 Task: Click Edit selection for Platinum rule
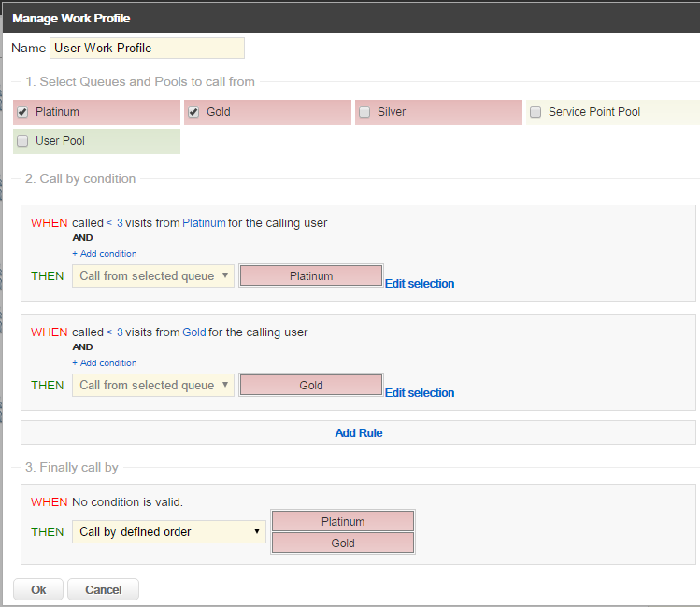pyautogui.click(x=420, y=283)
